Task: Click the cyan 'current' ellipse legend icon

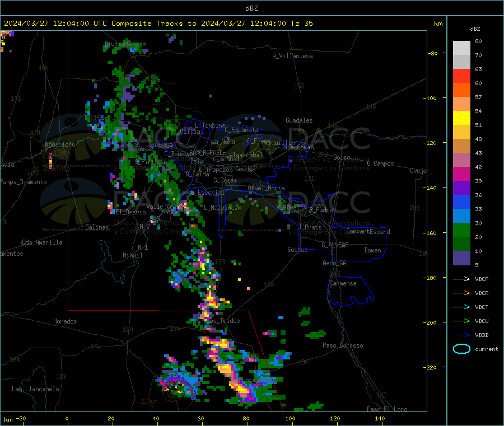Action: [461, 349]
